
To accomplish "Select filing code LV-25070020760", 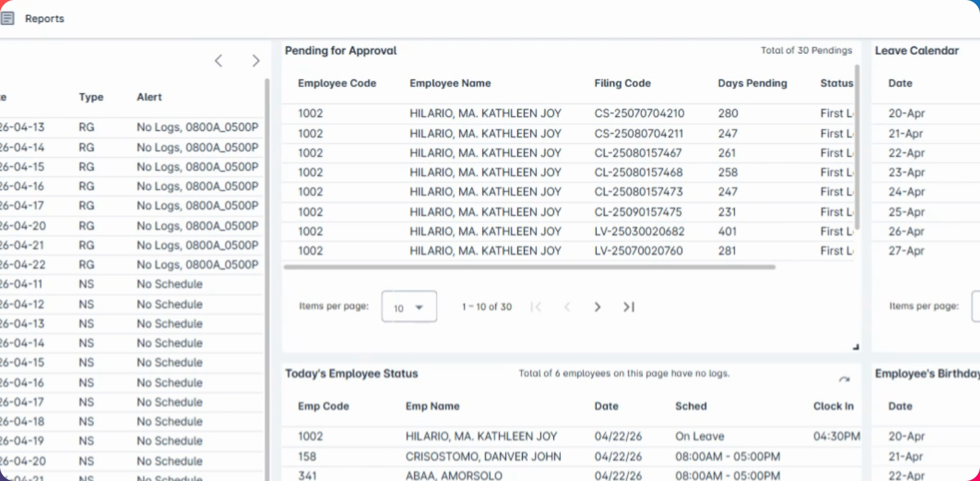I will pyautogui.click(x=640, y=251).
